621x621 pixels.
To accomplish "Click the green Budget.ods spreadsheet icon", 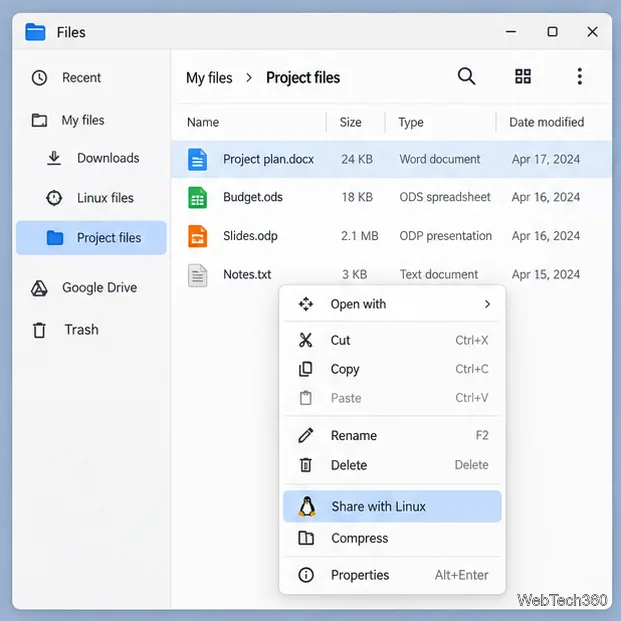I will tap(197, 197).
